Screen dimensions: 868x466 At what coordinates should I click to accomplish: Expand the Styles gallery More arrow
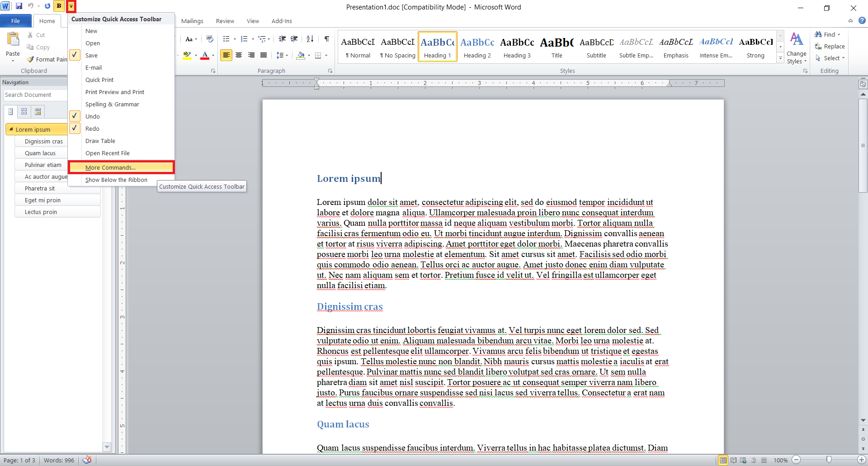(780, 58)
